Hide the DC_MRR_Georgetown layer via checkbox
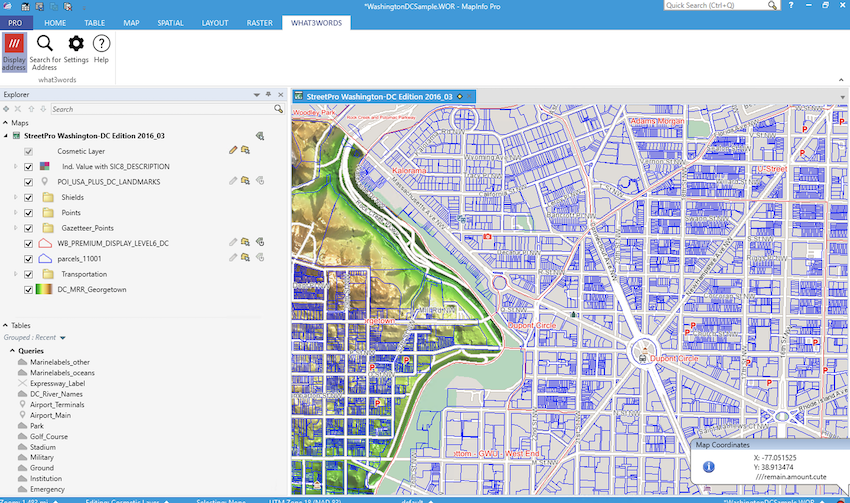The width and height of the screenshot is (850, 503). pos(29,289)
